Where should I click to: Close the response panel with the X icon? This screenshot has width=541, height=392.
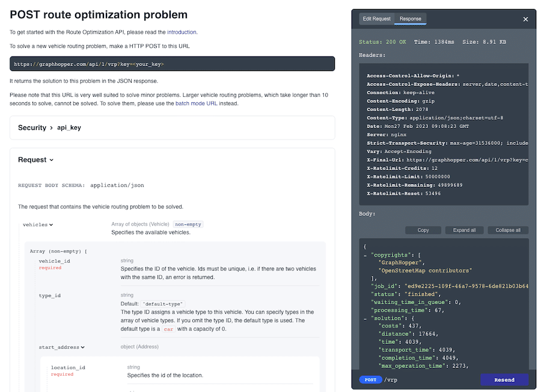pos(525,19)
